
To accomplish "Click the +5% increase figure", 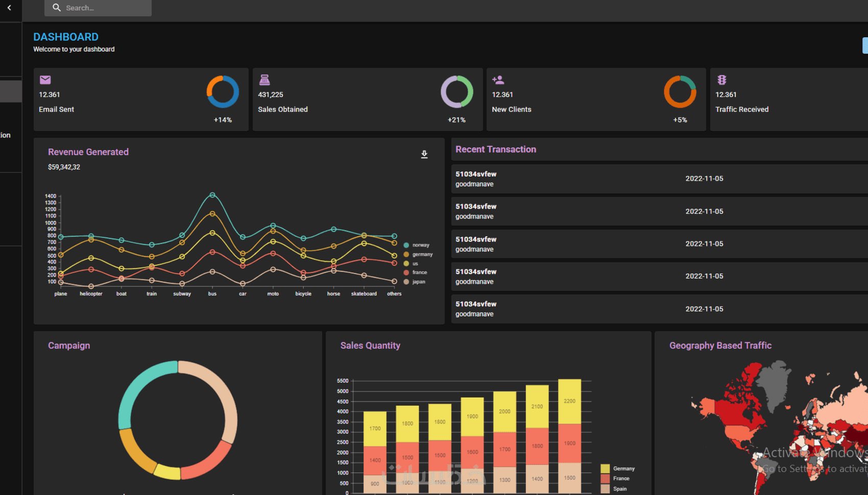I will click(x=680, y=120).
